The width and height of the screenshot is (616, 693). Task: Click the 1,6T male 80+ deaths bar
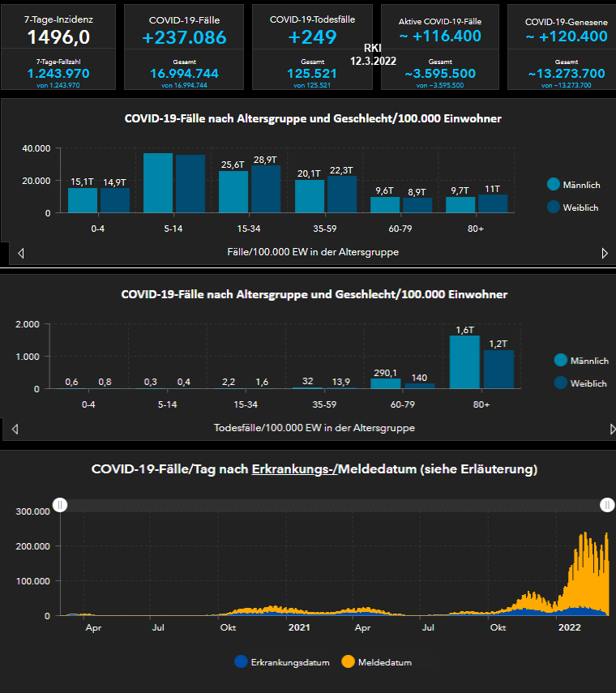coord(464,362)
